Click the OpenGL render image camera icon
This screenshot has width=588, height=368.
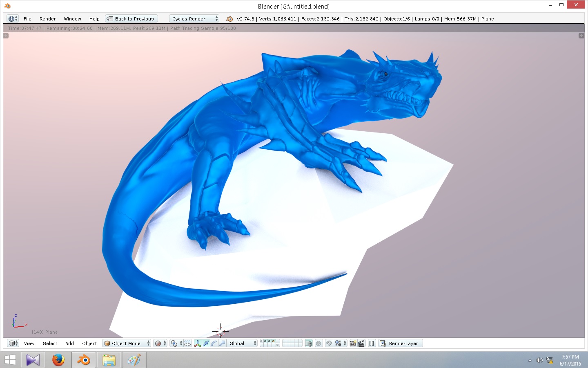[x=353, y=343]
